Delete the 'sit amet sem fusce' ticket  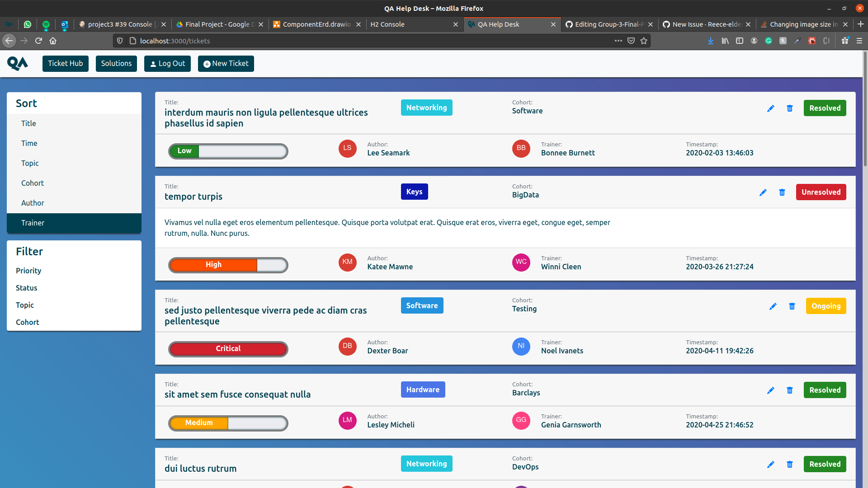coord(790,390)
